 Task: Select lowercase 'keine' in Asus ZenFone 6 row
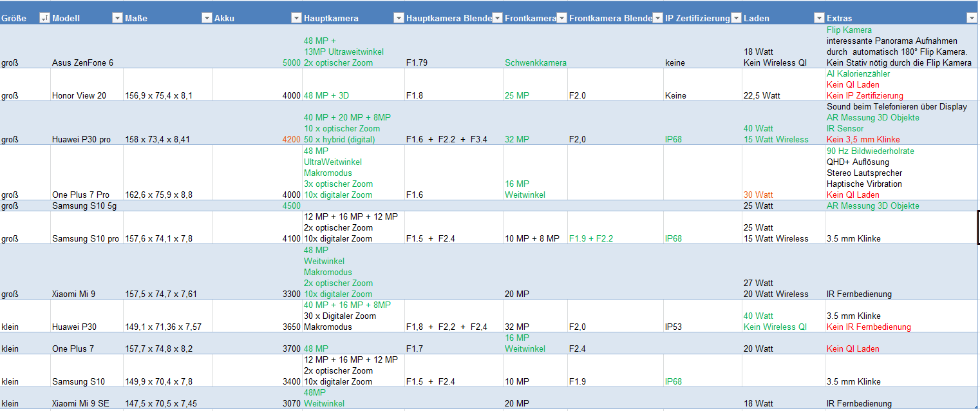point(702,46)
